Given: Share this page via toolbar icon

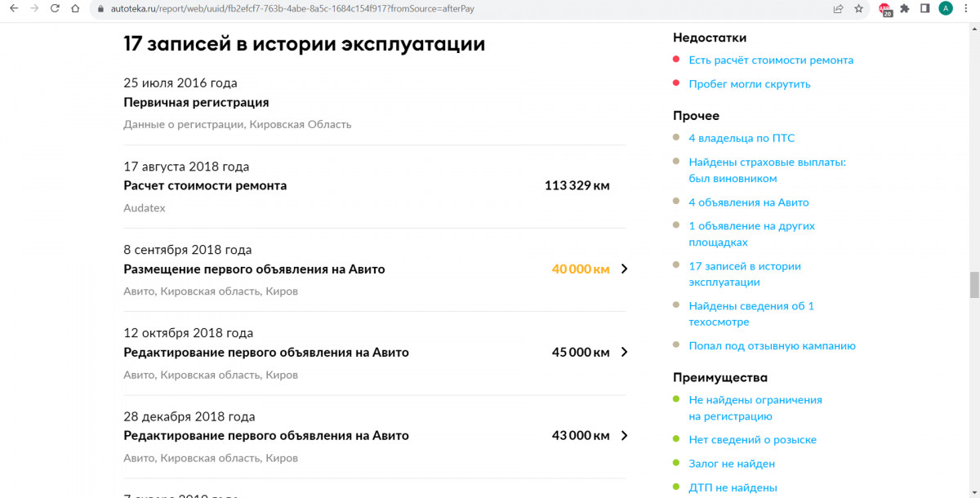Looking at the screenshot, I should click(x=838, y=9).
